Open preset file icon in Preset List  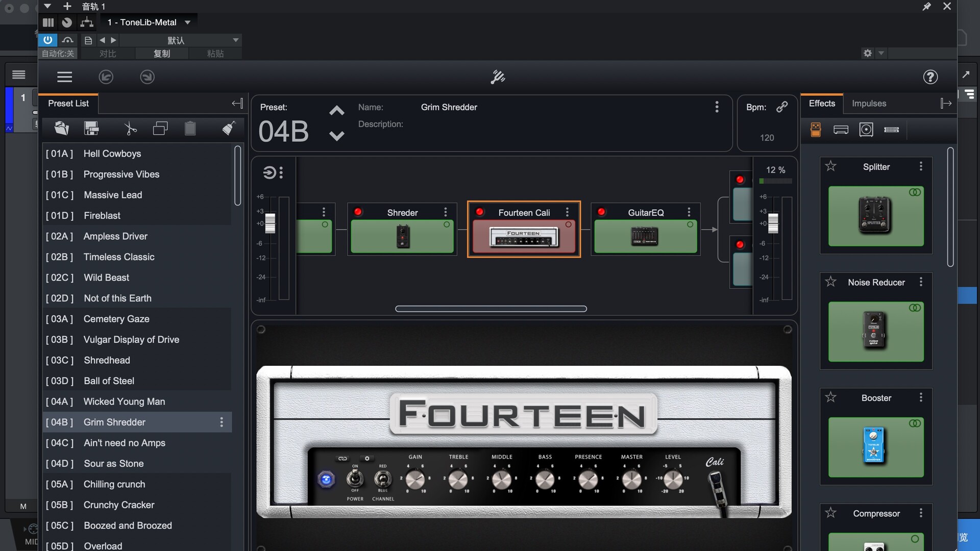click(61, 128)
